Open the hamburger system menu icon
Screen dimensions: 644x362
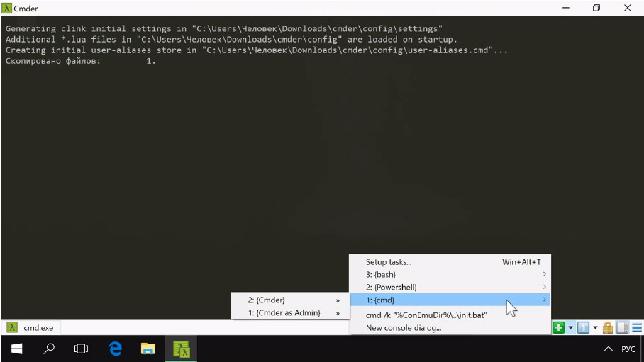[x=637, y=327]
